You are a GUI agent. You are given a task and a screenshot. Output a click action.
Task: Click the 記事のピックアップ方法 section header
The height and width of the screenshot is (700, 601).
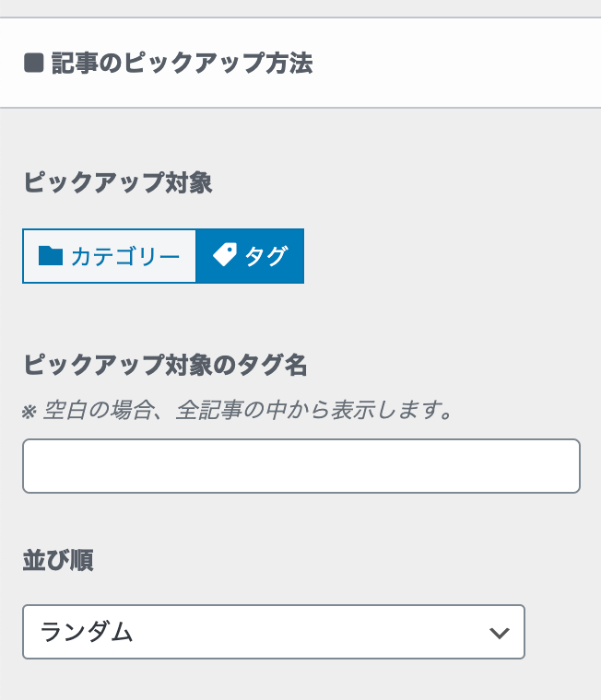tap(300, 63)
